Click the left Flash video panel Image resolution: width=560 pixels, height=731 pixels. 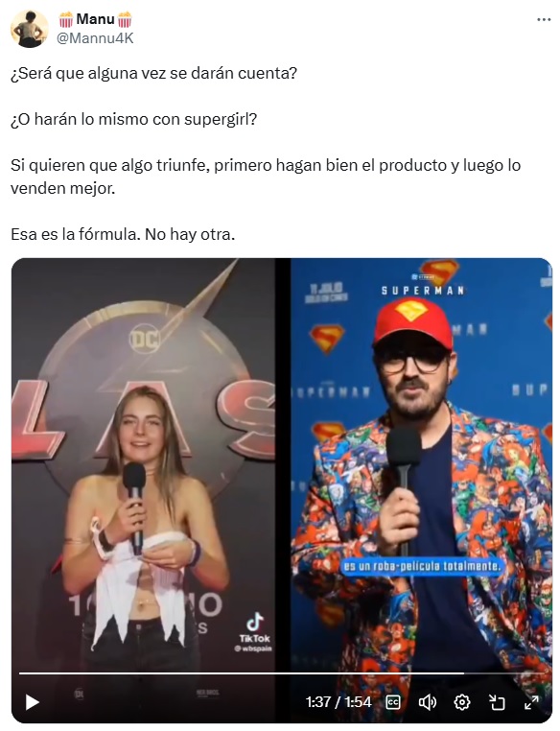click(143, 466)
